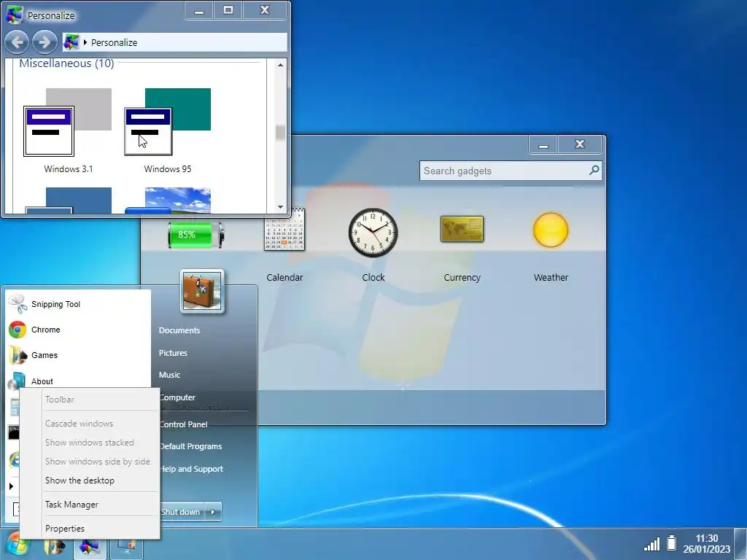Open the Shut down options arrow
Viewport: 747px width, 560px height.
click(213, 512)
